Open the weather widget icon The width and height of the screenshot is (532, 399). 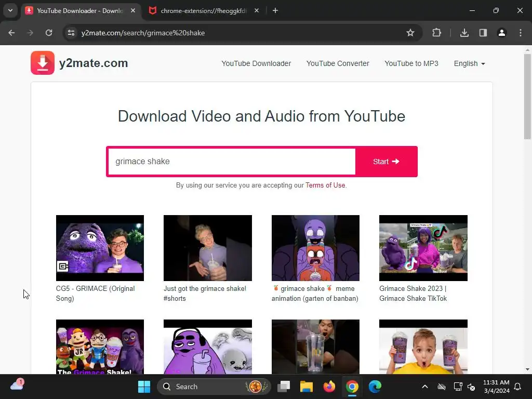17,385
